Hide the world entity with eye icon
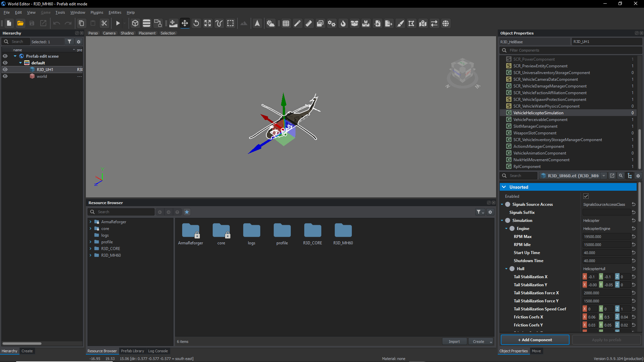 click(x=5, y=76)
